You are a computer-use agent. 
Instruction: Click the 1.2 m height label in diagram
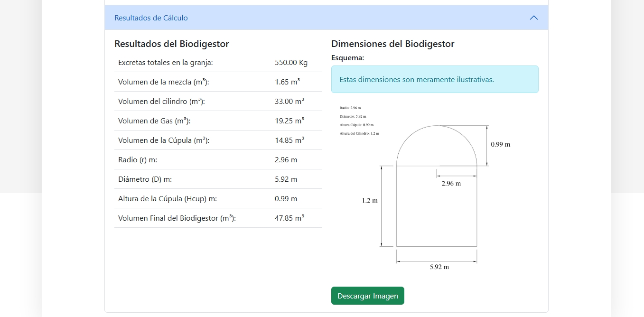[x=370, y=201]
